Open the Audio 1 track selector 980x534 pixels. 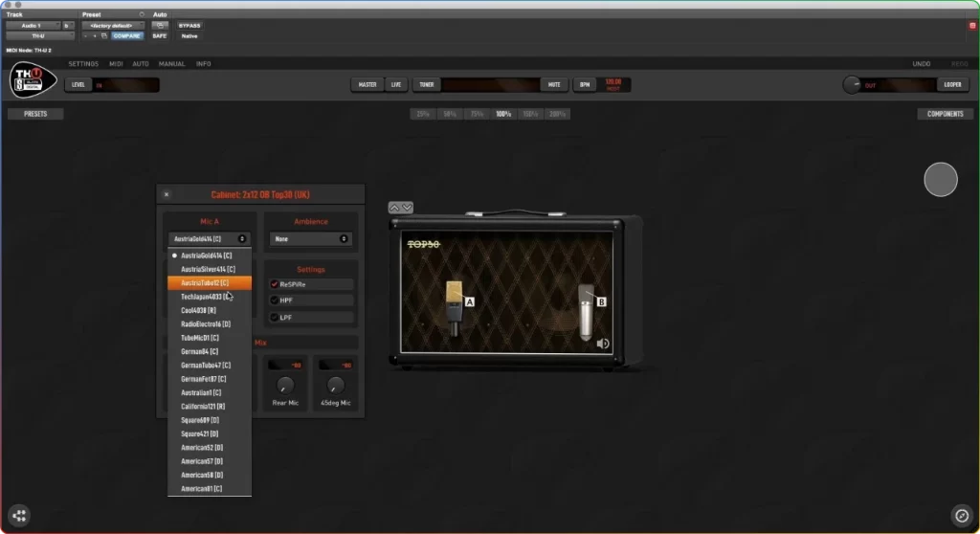click(33, 26)
